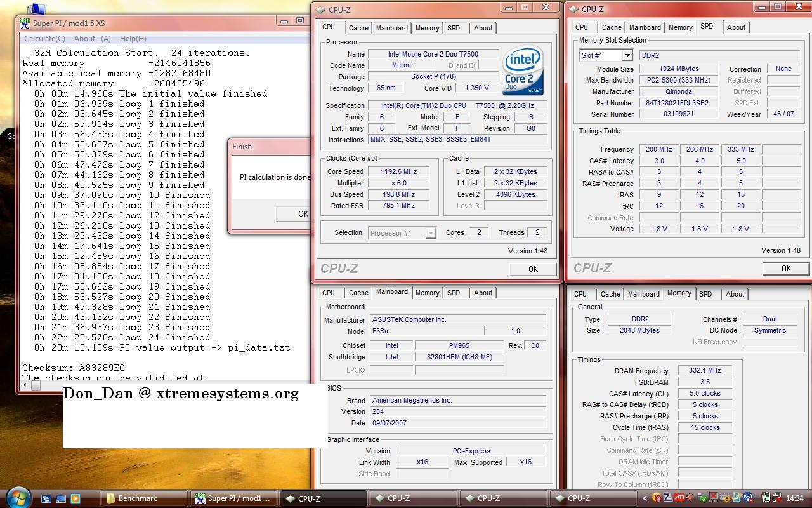Click the BIOS Date '09/07/2007'
This screenshot has width=812, height=508.
pyautogui.click(x=457, y=423)
